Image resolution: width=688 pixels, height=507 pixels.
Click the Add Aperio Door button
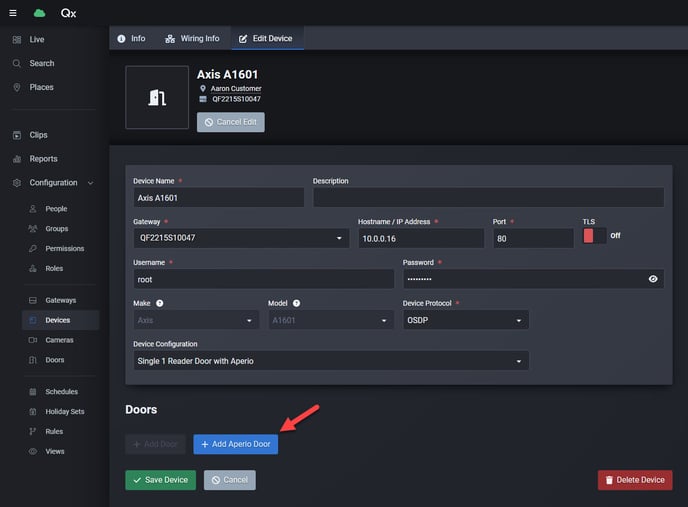pos(236,444)
